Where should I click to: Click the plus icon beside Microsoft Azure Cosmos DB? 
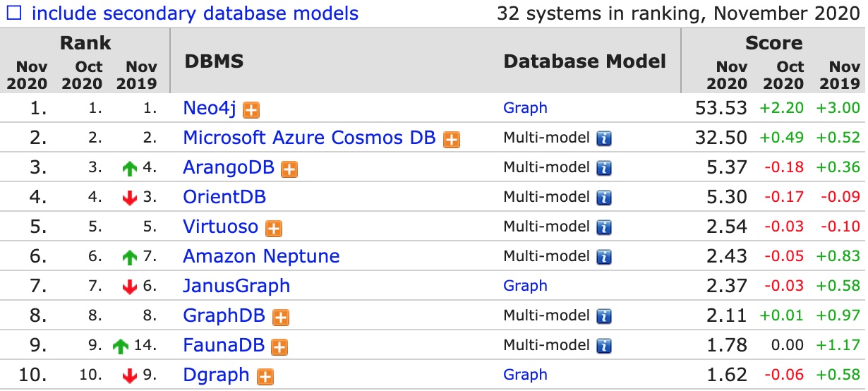(x=452, y=139)
